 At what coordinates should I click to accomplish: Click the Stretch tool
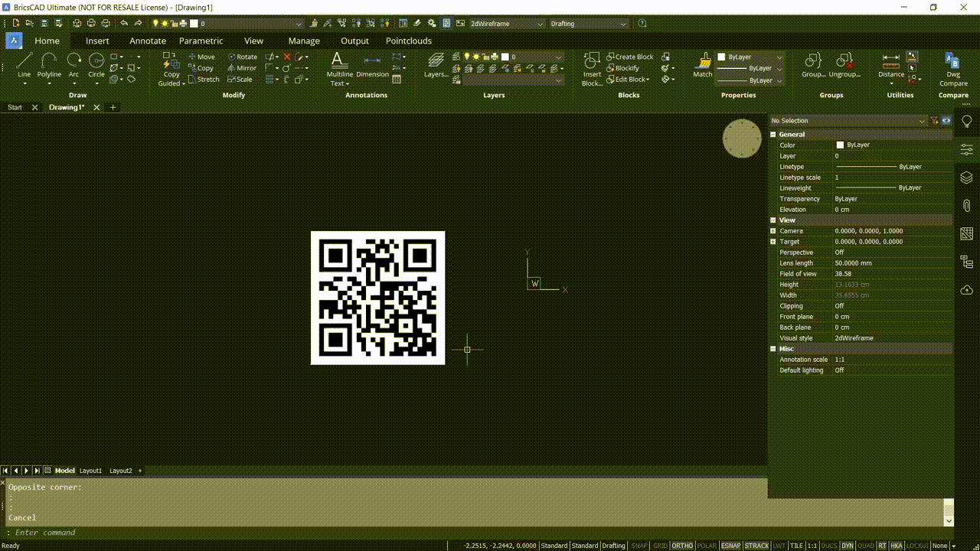[204, 80]
